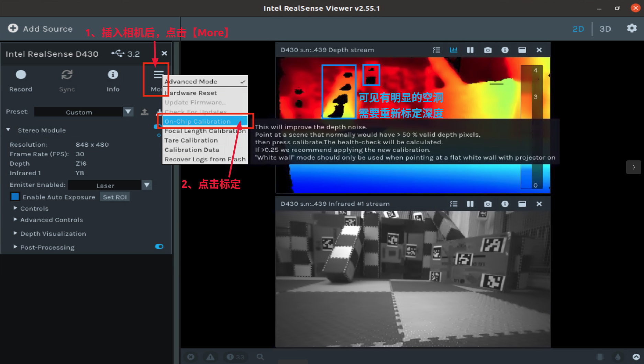Take a snapshot of the Depth stream
Screen dimensions: 644x364
(488, 50)
